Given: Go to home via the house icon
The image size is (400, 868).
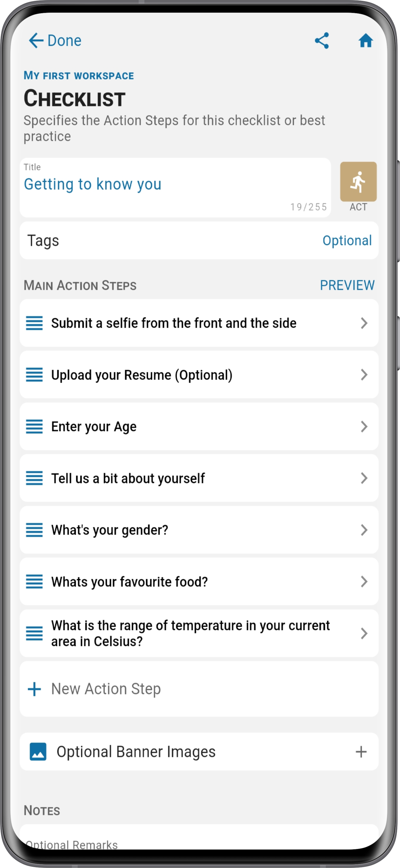Looking at the screenshot, I should (366, 41).
